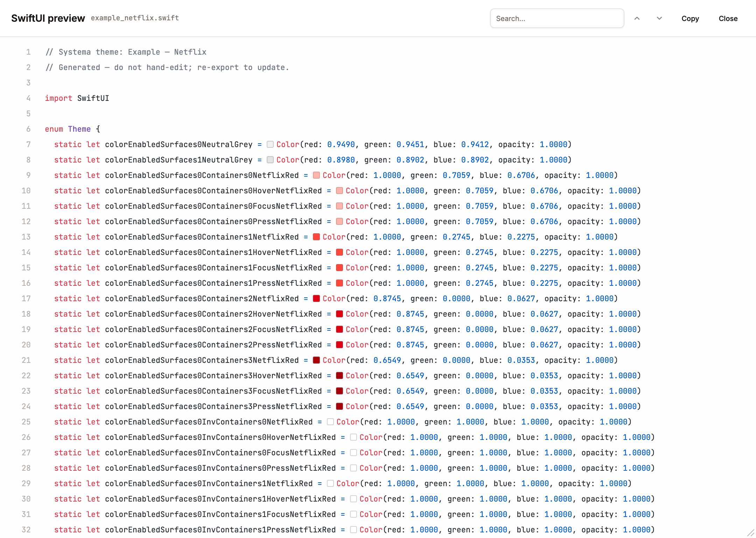Screen dimensions: 756x538
Task: Click swatch for colorEnabledSurfaces0Containers2HoverNetflixRed
Action: [x=339, y=314]
